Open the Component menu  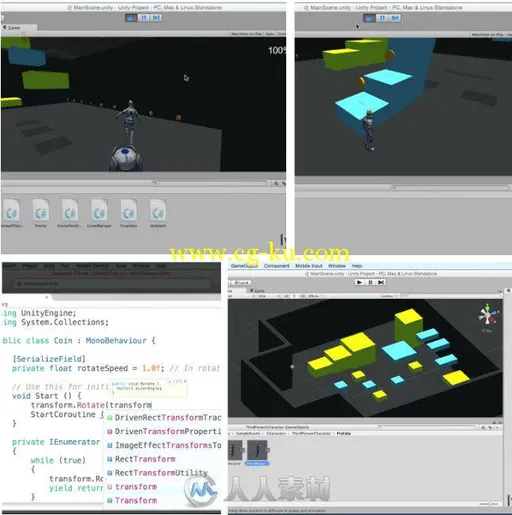pos(277,266)
